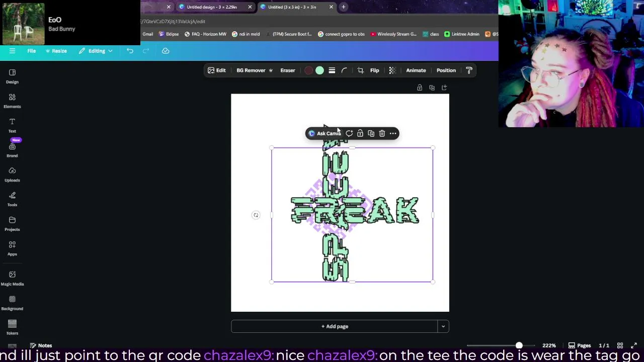
Task: Click the copy style paint roller
Action: click(x=469, y=70)
